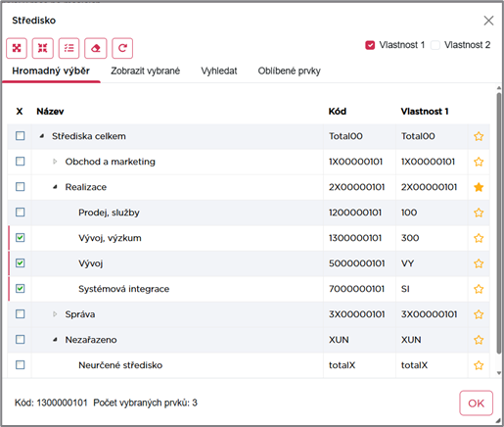Image resolution: width=504 pixels, height=427 pixels.
Task: Star the Prodej, služby row
Action: [x=479, y=213]
